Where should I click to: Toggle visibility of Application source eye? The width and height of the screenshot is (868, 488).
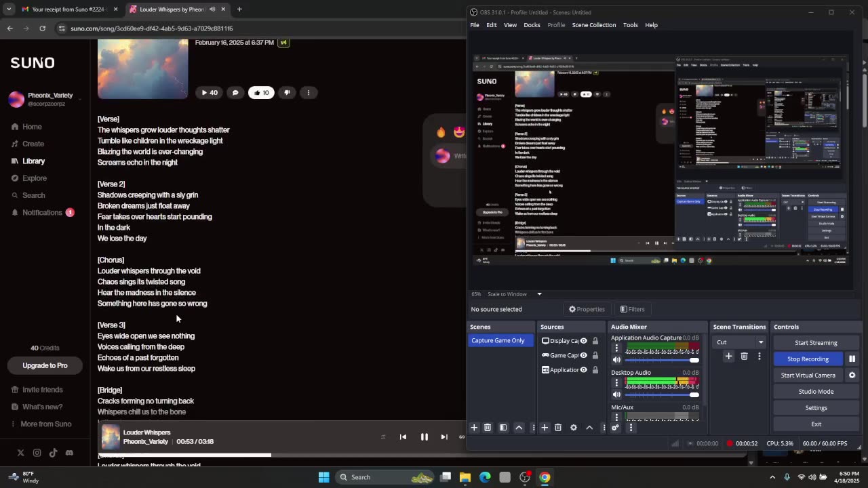[583, 370]
